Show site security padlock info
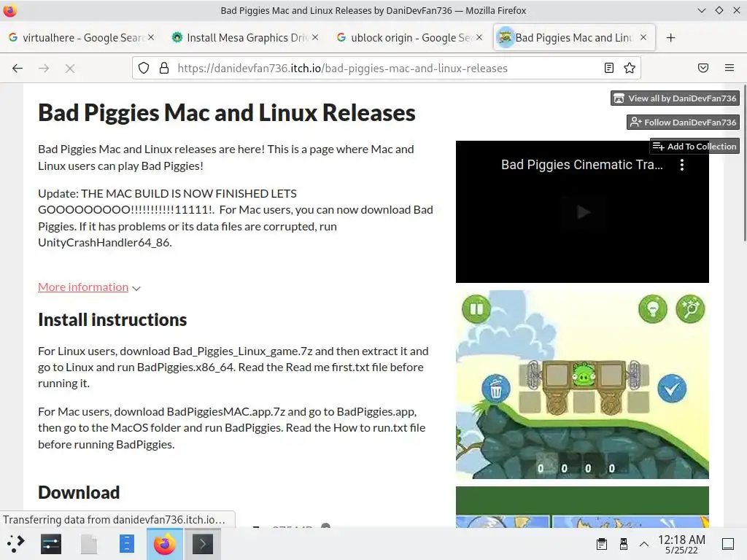 coord(164,68)
